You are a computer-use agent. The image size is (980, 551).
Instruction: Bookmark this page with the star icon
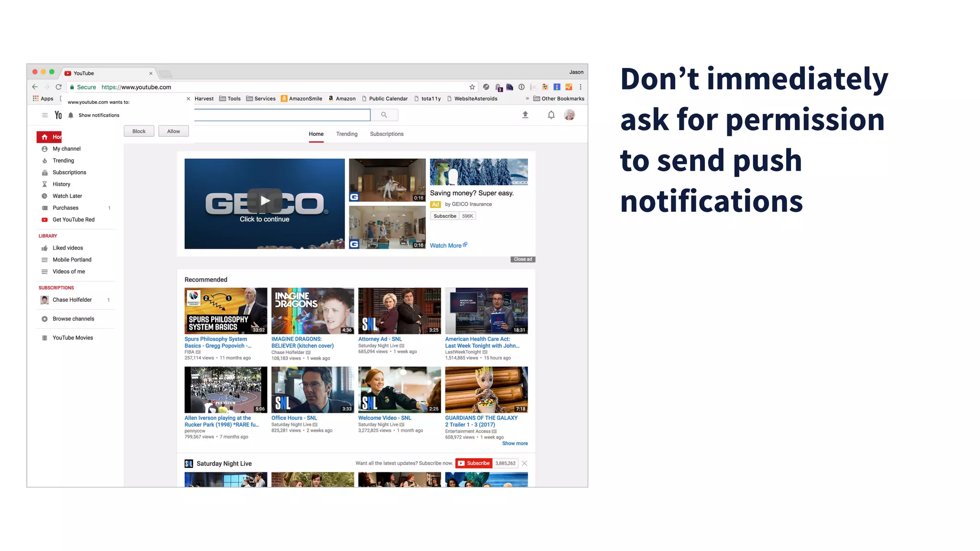click(x=472, y=87)
